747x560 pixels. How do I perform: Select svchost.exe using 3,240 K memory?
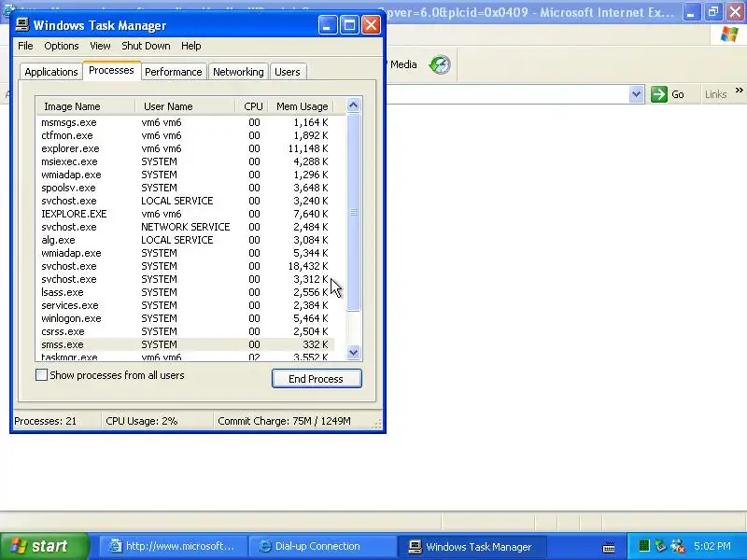(185, 201)
